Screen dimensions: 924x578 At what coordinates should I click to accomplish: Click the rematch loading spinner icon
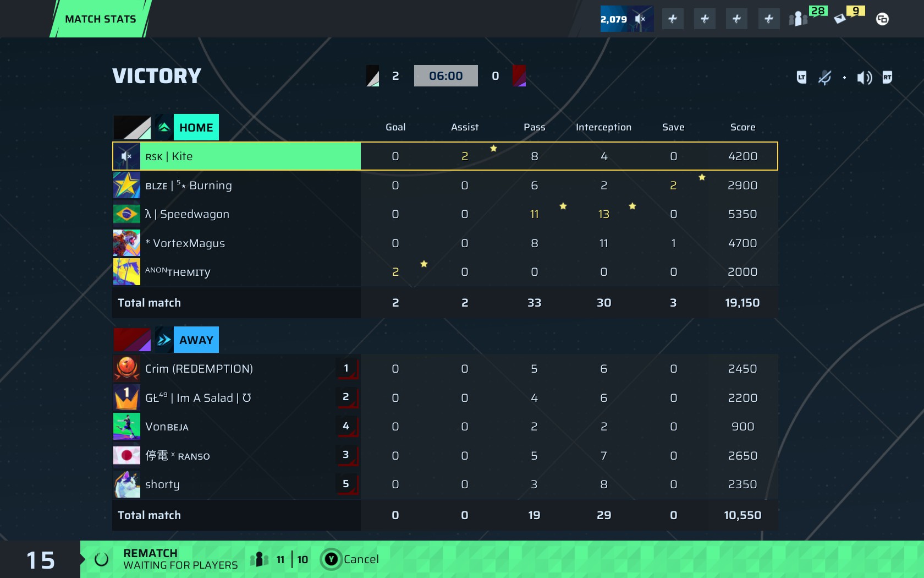tap(101, 559)
